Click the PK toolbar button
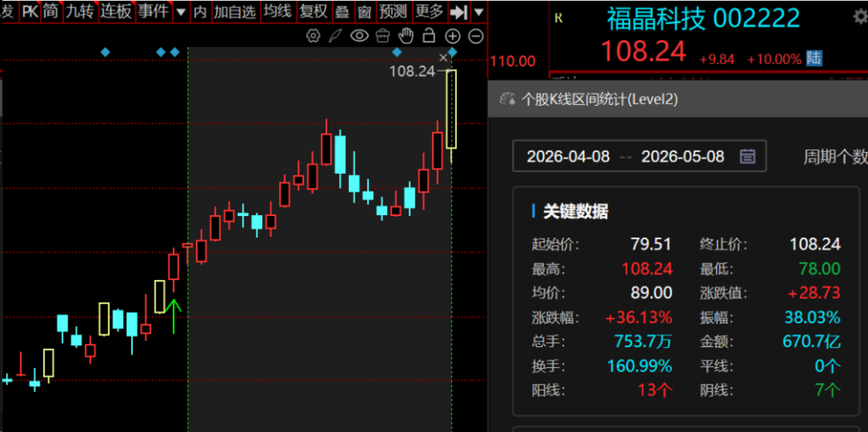868x432 pixels. (30, 11)
